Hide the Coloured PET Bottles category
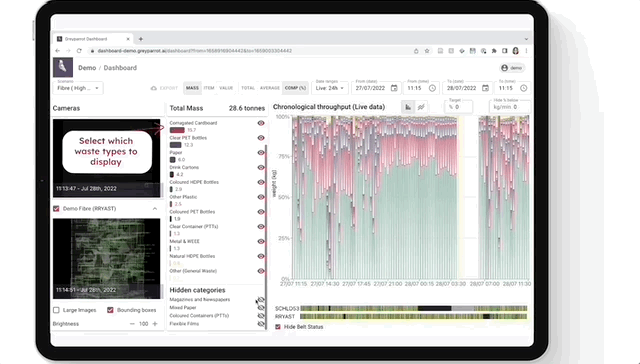Viewport: 640px width, 364px height. click(x=261, y=212)
